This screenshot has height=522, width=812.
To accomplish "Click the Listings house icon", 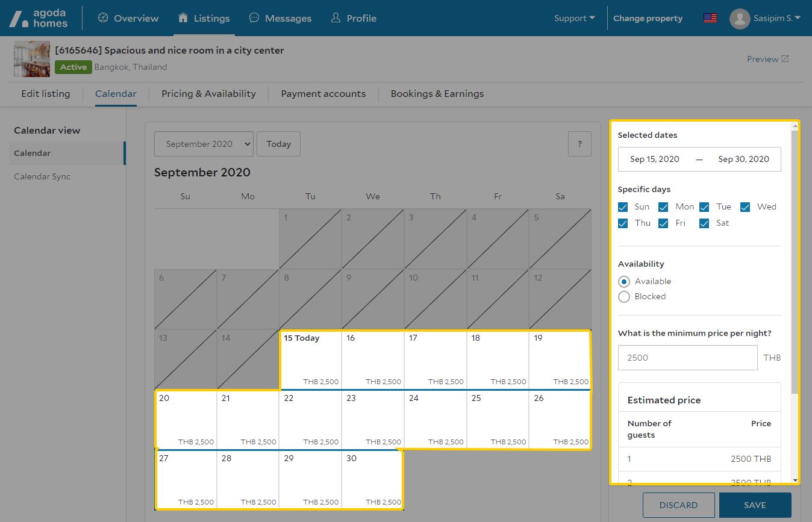I will [183, 18].
